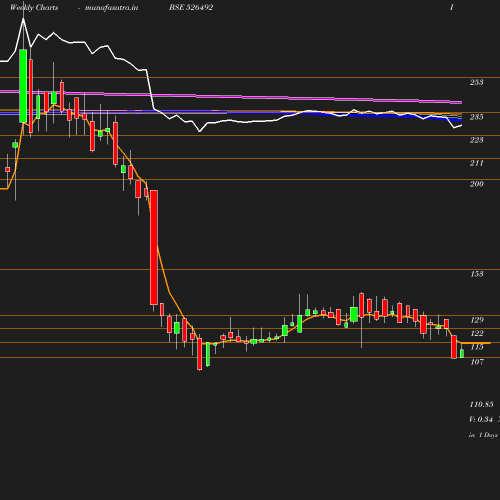Click the tall green candlestick near the peak
500x500 pixels.
click(23, 86)
